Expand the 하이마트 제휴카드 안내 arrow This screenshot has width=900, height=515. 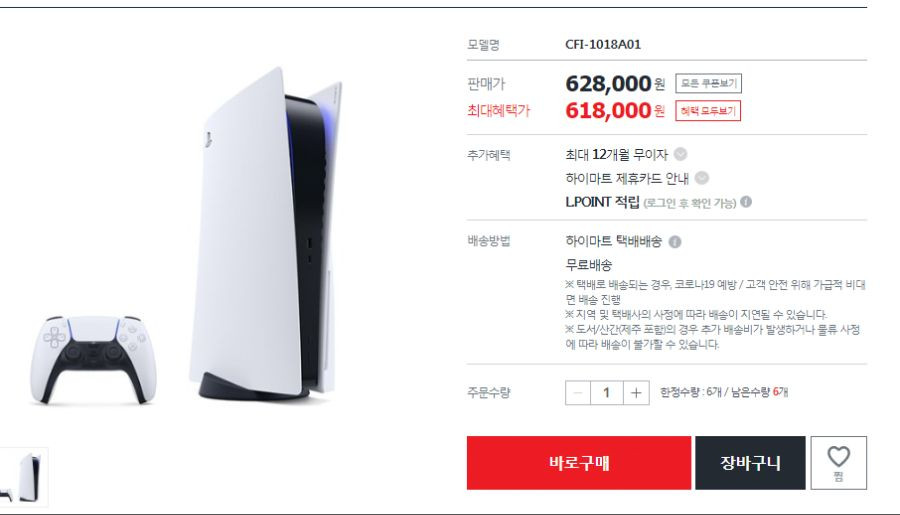coord(701,178)
